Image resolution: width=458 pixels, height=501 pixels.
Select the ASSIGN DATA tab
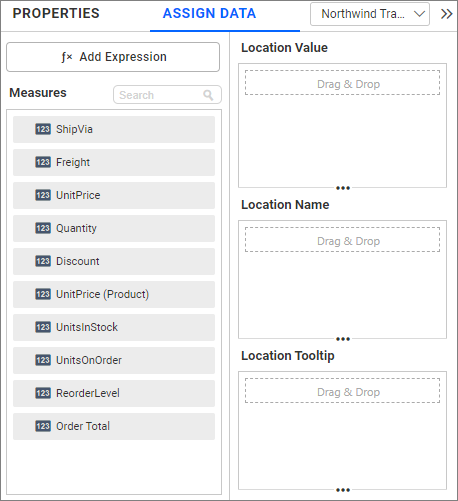pyautogui.click(x=209, y=14)
